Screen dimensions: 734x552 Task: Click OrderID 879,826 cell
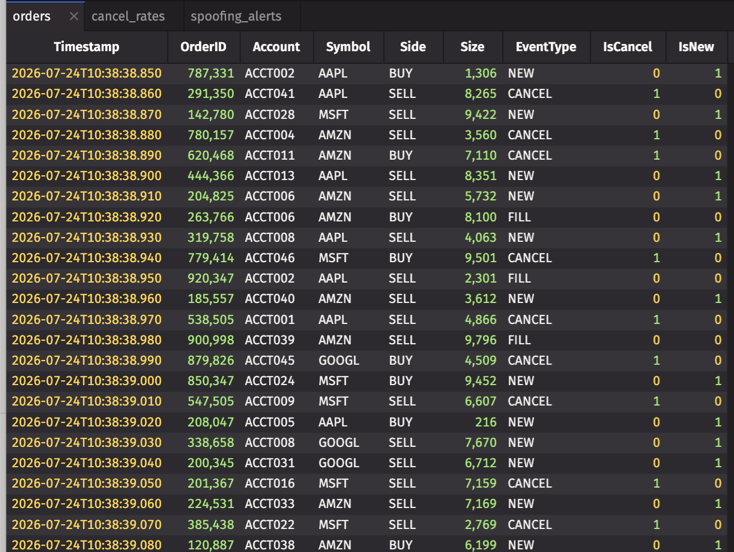click(203, 361)
